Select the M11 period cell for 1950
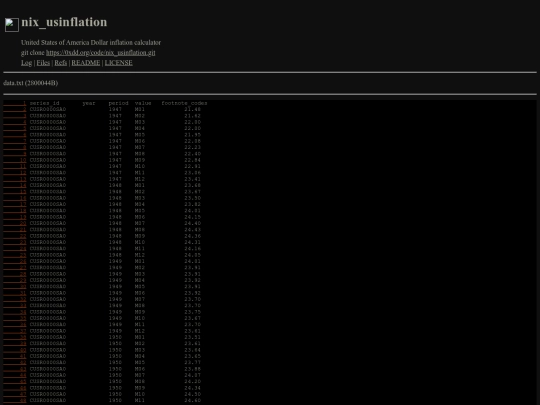 [140, 401]
